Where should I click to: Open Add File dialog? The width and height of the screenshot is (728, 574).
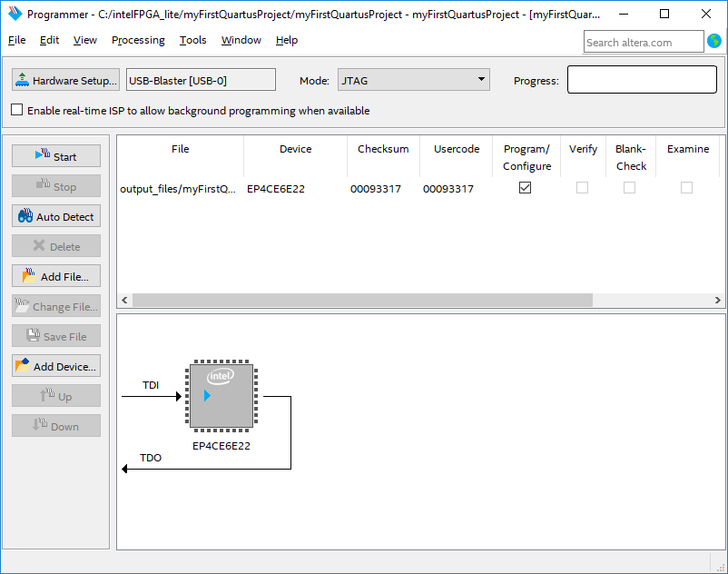(56, 276)
